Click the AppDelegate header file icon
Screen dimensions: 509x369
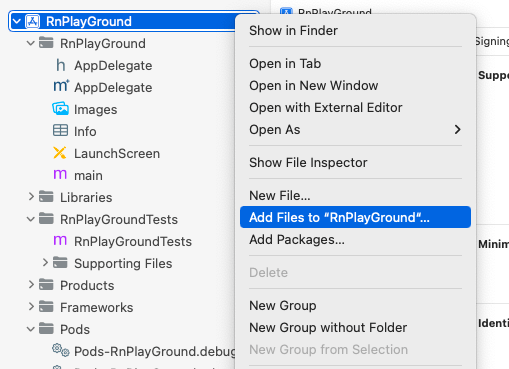pos(60,65)
